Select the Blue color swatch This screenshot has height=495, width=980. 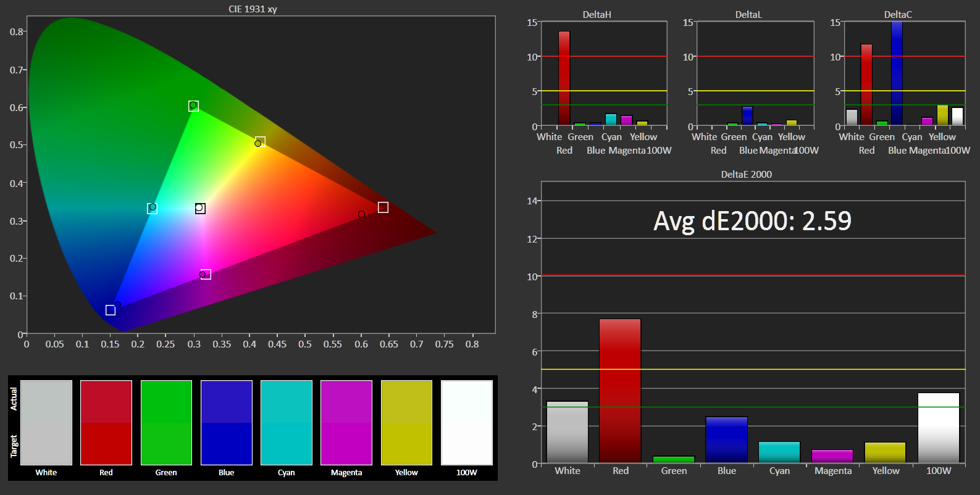pyautogui.click(x=227, y=423)
